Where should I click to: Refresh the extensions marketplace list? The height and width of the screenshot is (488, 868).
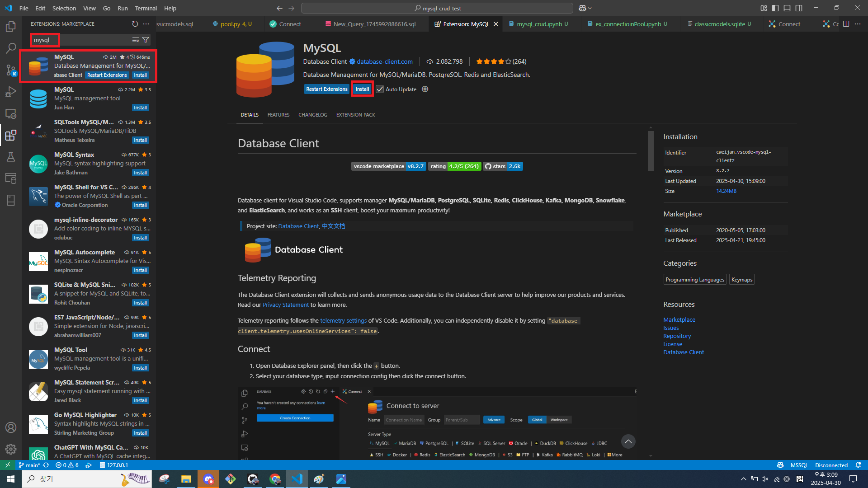[x=135, y=24]
